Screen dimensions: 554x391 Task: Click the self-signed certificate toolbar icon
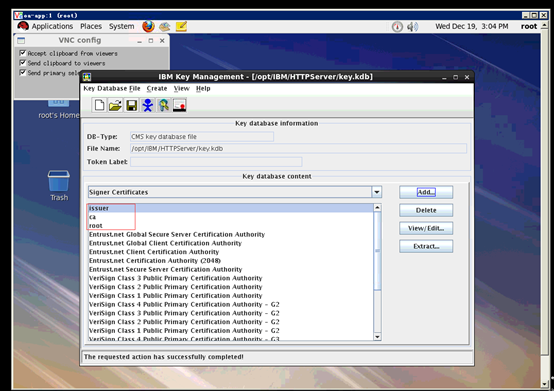(x=179, y=105)
